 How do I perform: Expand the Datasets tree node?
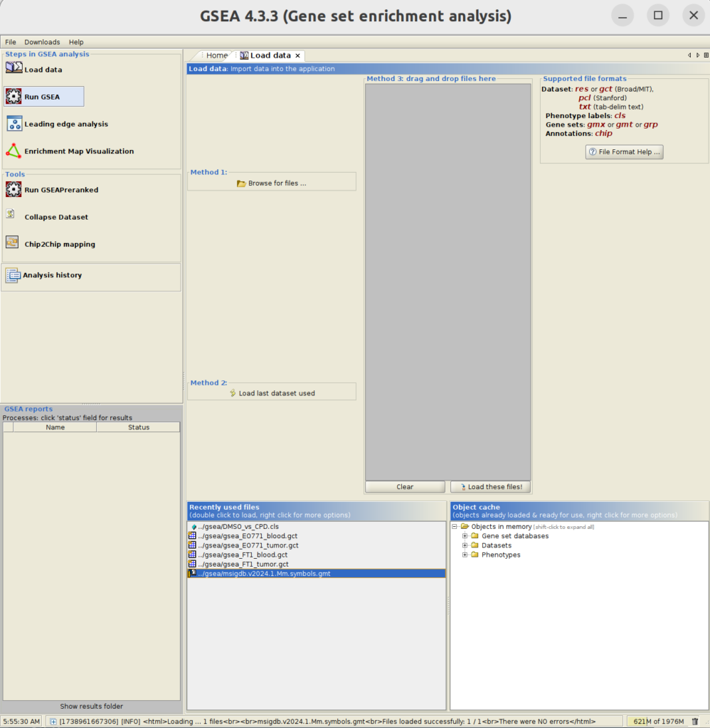[465, 545]
